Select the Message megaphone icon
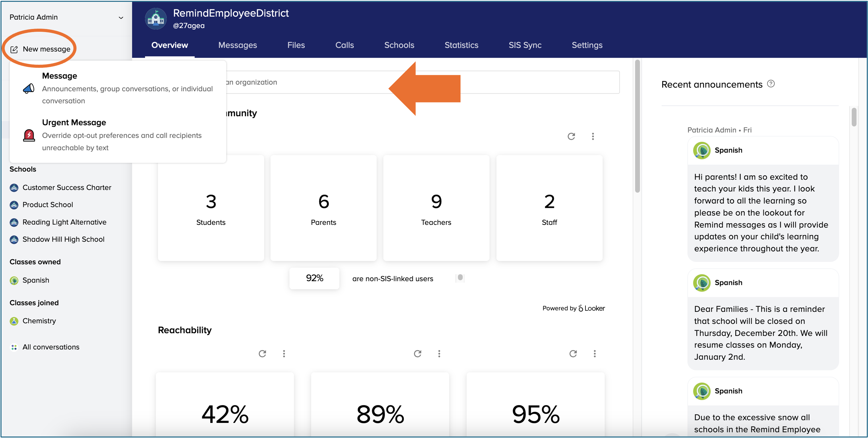Image resolution: width=868 pixels, height=438 pixels. pyautogui.click(x=29, y=88)
